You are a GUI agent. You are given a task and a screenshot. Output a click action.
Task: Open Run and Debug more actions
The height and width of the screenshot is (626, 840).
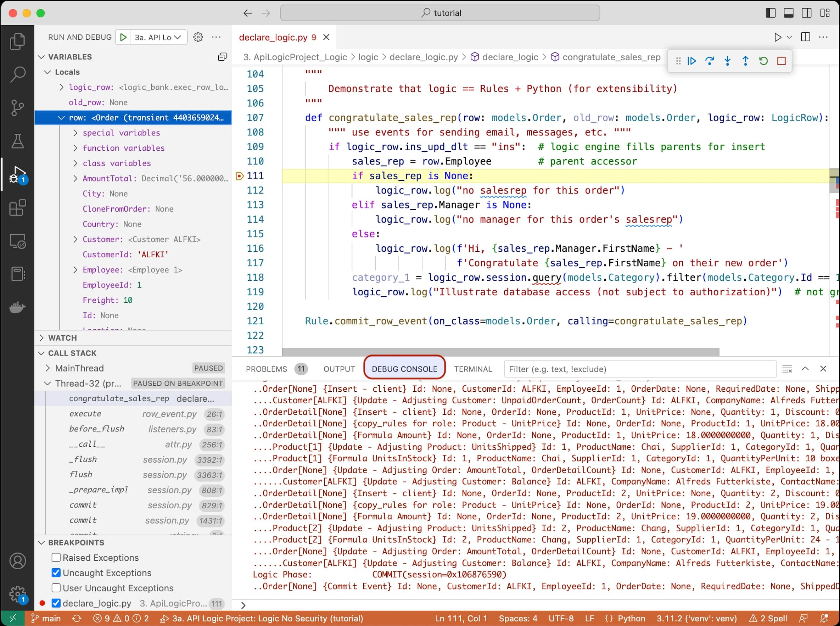216,37
